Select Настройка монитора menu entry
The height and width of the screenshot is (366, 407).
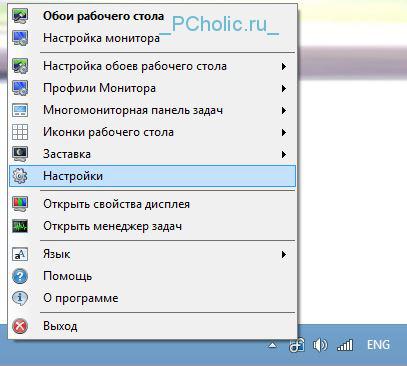tap(152, 38)
